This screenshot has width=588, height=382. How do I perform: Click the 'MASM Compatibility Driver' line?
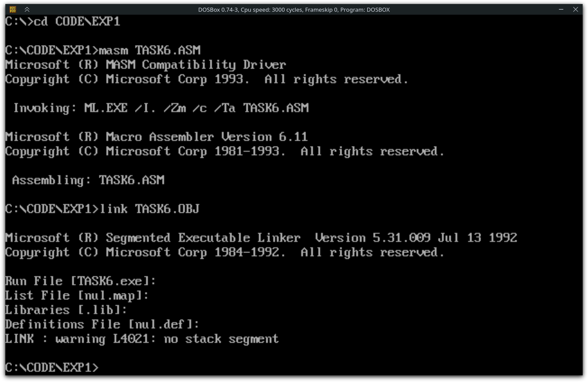click(146, 64)
